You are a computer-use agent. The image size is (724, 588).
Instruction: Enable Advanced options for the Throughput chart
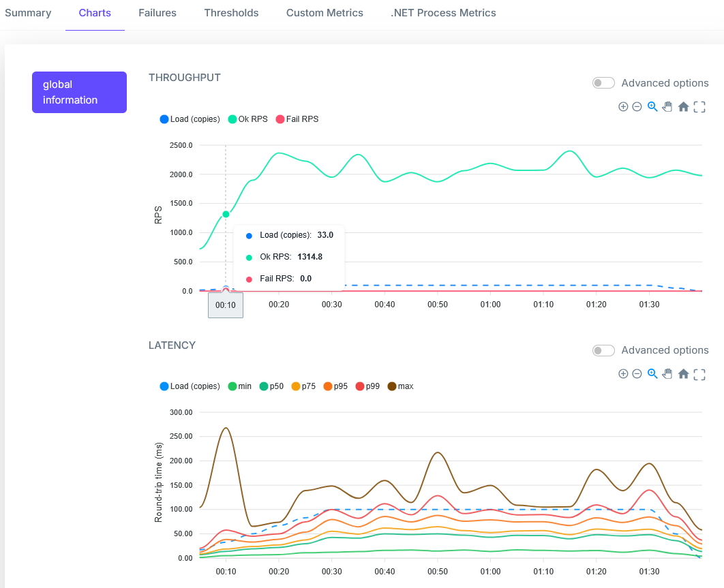604,83
